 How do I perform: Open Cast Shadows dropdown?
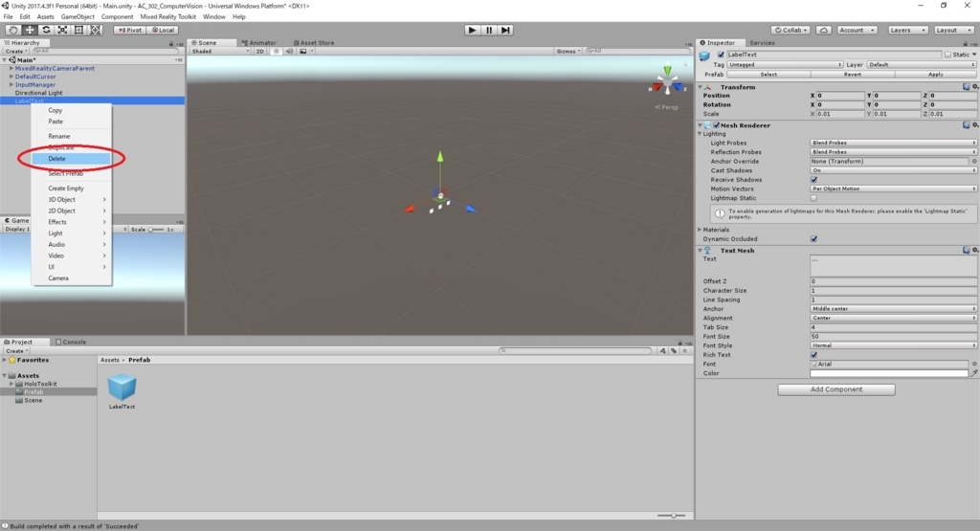click(893, 170)
